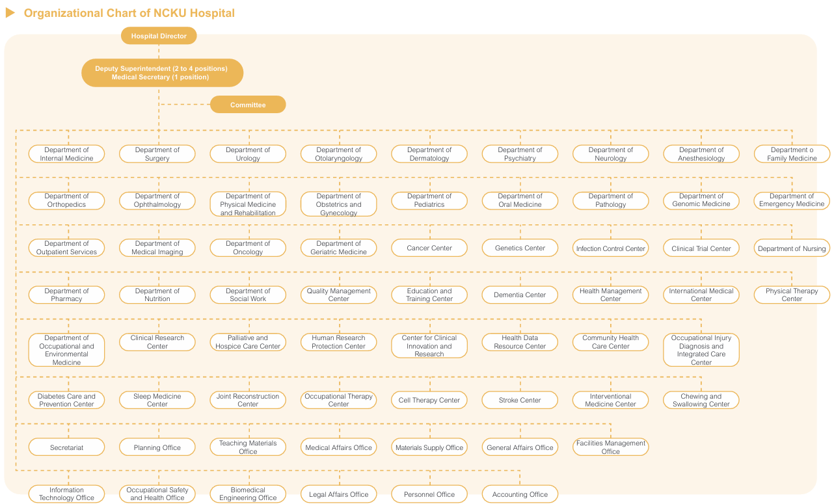Open International Medical Center
Viewport: 834px width, 504px height.
pyautogui.click(x=701, y=295)
